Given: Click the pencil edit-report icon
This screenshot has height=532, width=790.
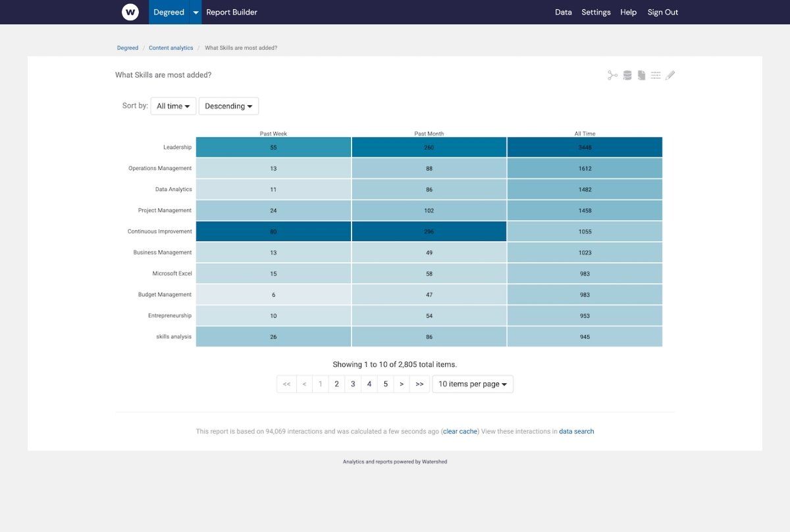Looking at the screenshot, I should coord(671,74).
